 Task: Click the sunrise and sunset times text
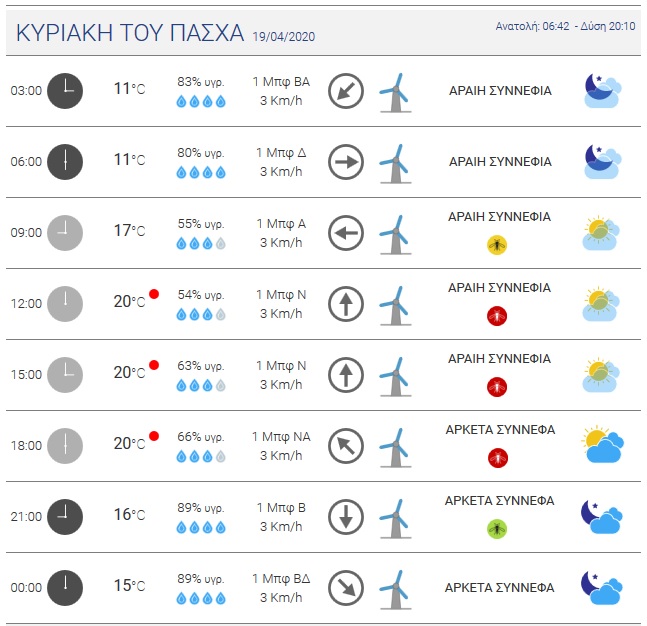565,26
